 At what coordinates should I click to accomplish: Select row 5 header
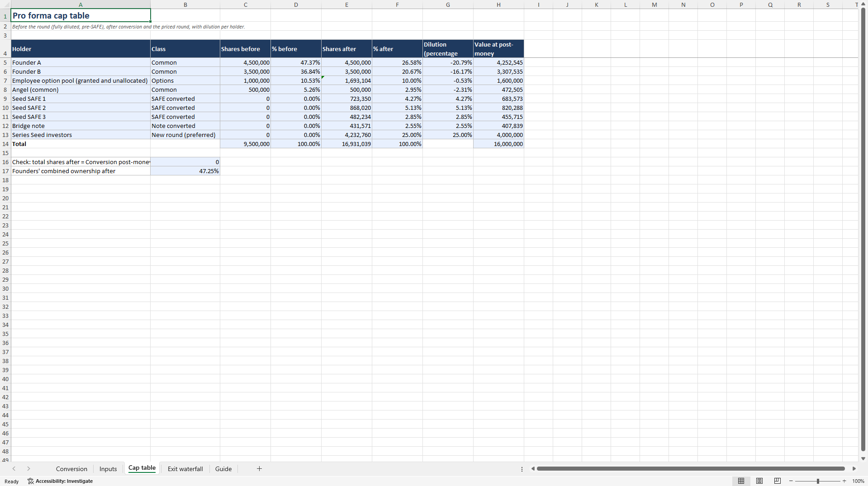pos(5,62)
